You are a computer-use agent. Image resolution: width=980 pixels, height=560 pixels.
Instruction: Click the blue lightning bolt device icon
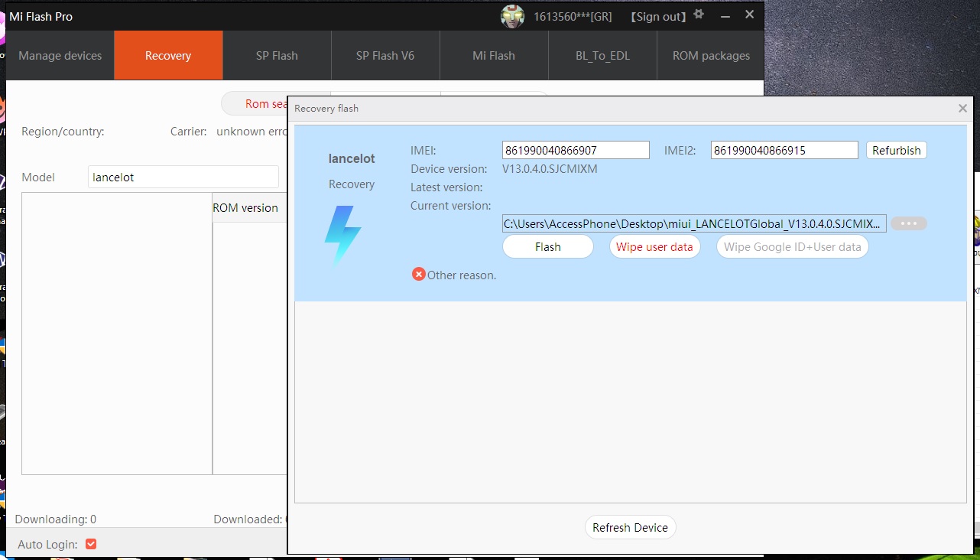click(342, 235)
